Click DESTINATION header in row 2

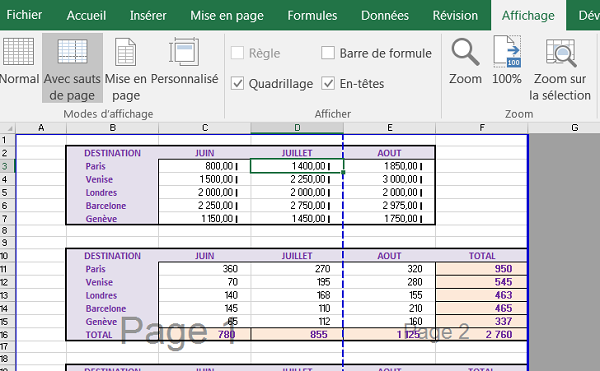point(112,153)
